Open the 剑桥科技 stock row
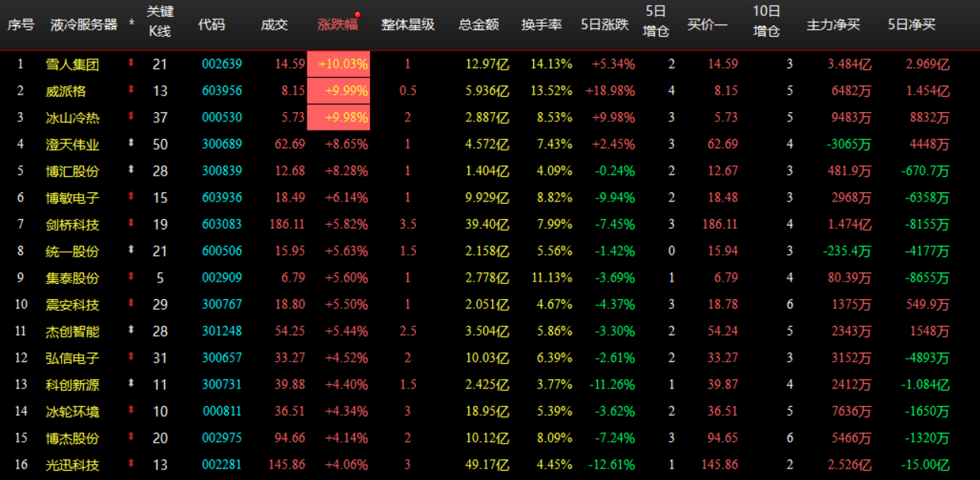Screen dimensions: 980x480 (490, 224)
